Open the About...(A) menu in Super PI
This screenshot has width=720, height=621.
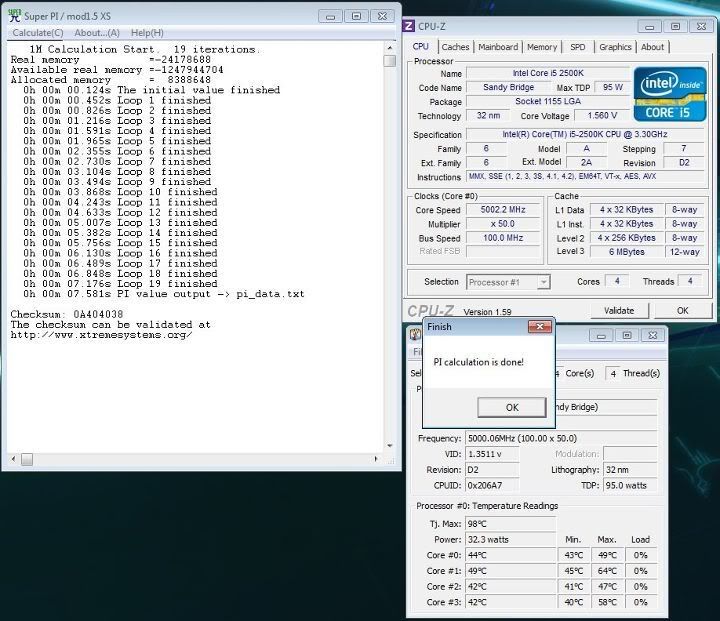point(96,33)
